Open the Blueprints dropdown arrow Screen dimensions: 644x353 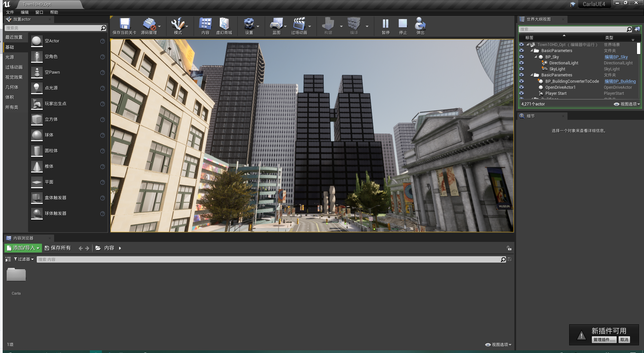pyautogui.click(x=285, y=26)
